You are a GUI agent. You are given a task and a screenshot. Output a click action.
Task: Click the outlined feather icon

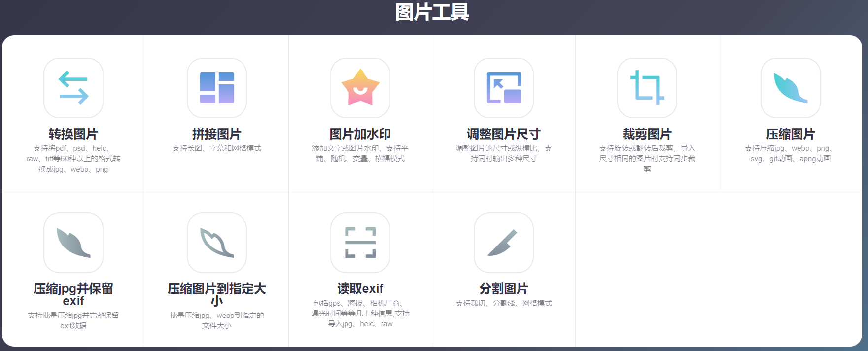click(x=217, y=243)
